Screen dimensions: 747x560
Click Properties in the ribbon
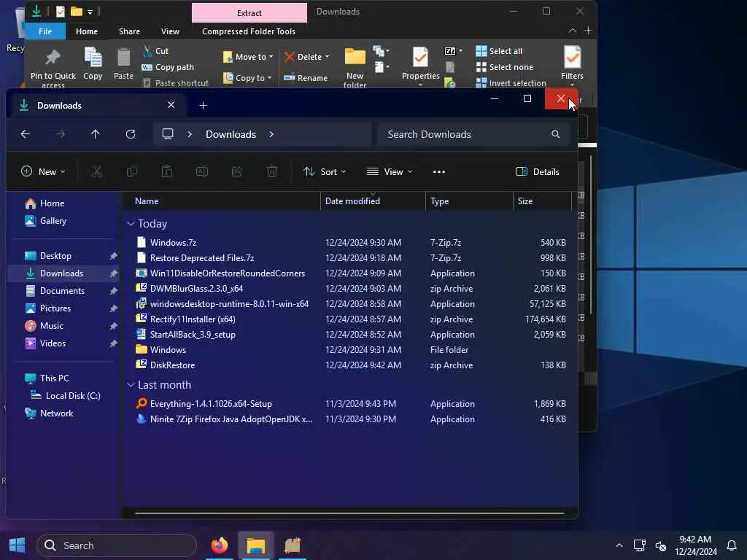click(x=421, y=65)
